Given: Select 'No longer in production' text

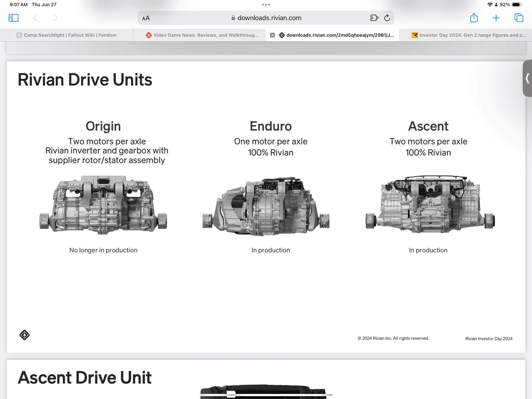Looking at the screenshot, I should point(103,250).
